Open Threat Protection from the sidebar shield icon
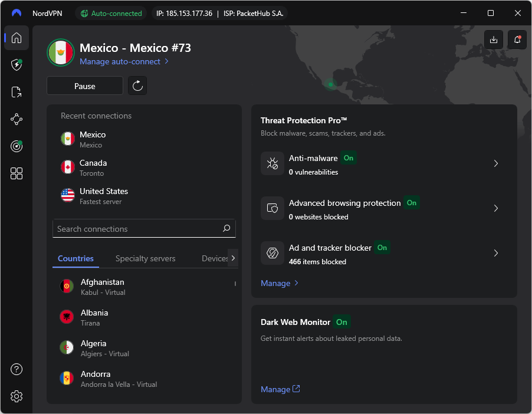Image resolution: width=532 pixels, height=414 pixels. click(x=16, y=65)
